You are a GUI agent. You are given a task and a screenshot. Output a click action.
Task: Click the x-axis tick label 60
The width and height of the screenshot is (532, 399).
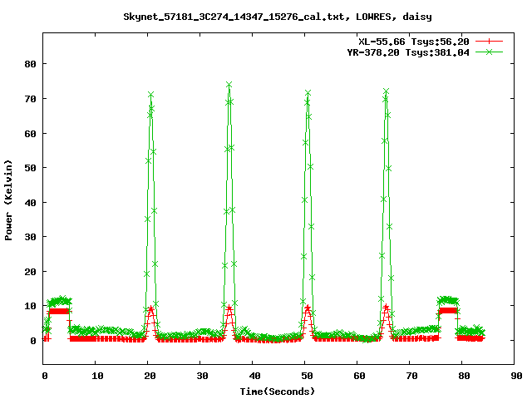click(x=359, y=376)
